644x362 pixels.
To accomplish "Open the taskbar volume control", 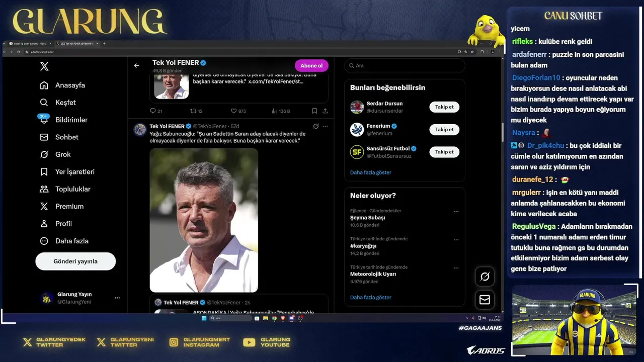I will click(x=484, y=318).
